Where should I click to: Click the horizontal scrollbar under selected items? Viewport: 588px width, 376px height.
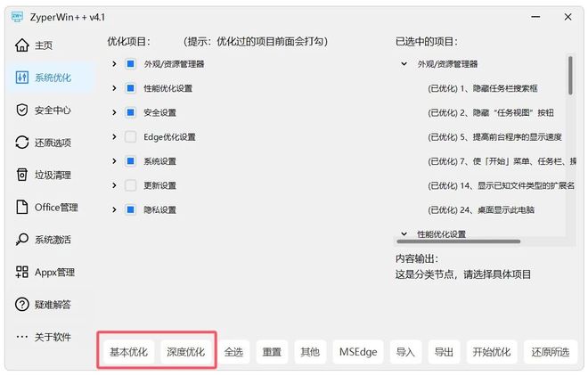(459, 241)
